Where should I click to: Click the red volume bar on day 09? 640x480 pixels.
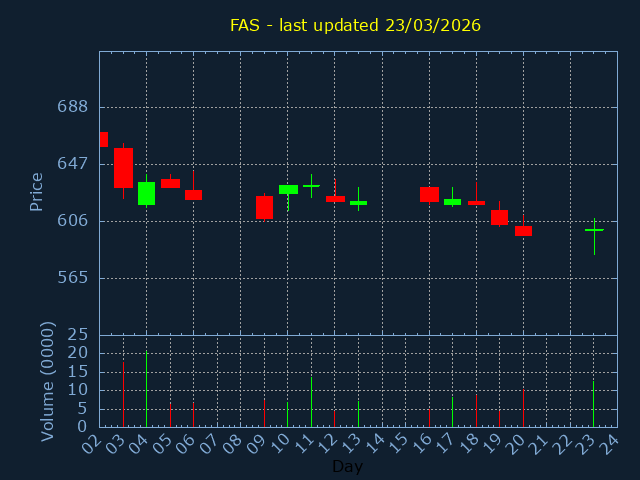coord(264,413)
